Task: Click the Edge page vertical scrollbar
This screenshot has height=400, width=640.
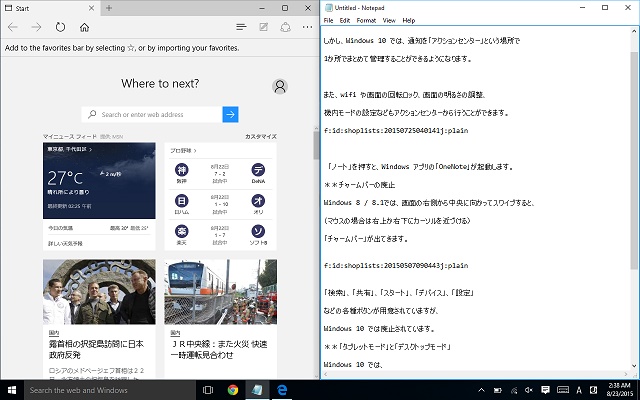Action: click(316, 146)
